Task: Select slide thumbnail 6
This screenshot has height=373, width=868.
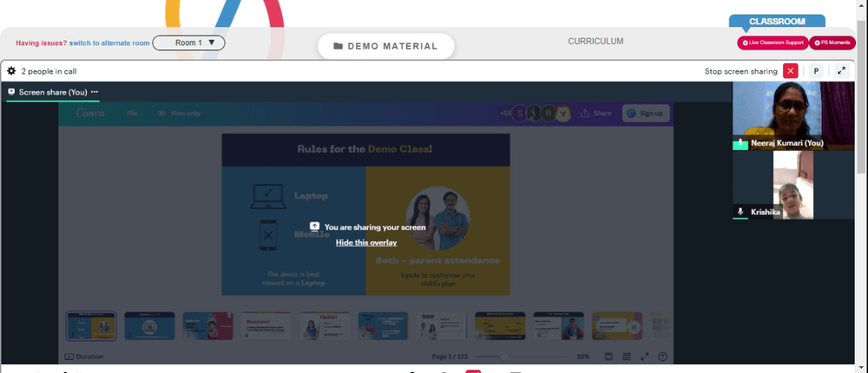Action: click(383, 325)
